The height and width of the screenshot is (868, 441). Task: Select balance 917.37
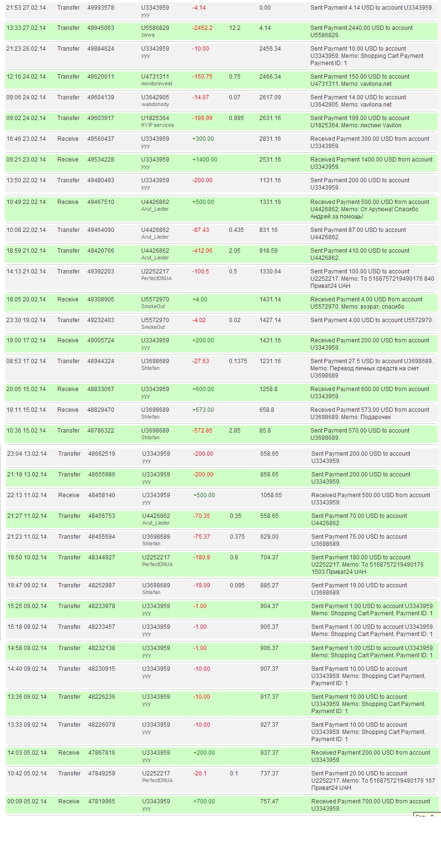[x=269, y=697]
